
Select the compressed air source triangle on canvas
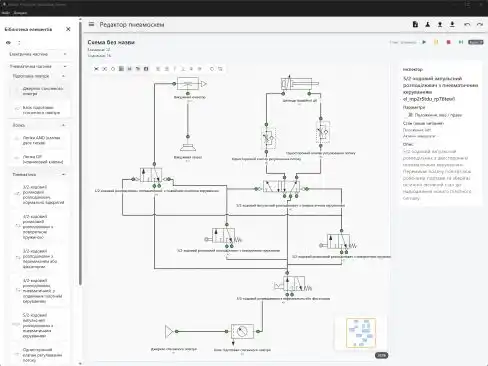(169, 331)
